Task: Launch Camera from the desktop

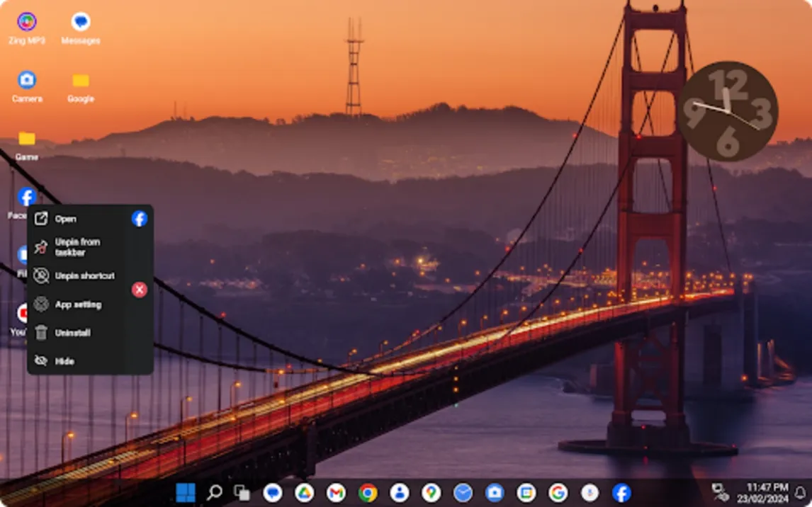Action: click(x=27, y=80)
